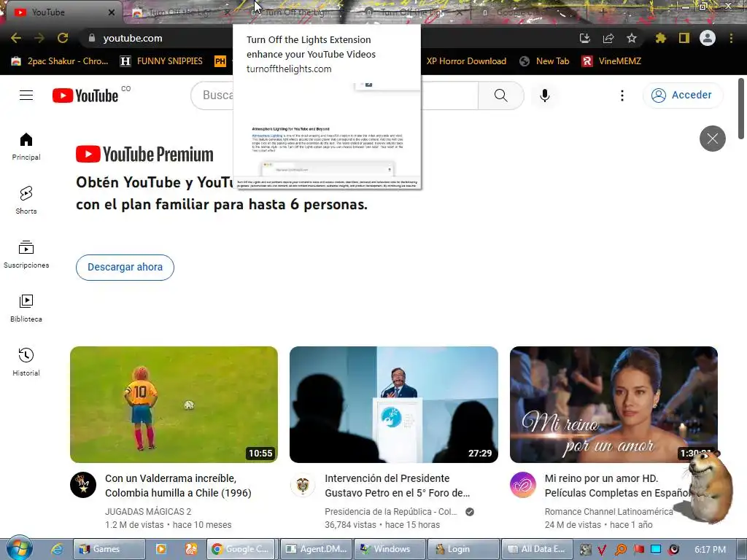Open the PH bookmark icon

click(x=220, y=61)
